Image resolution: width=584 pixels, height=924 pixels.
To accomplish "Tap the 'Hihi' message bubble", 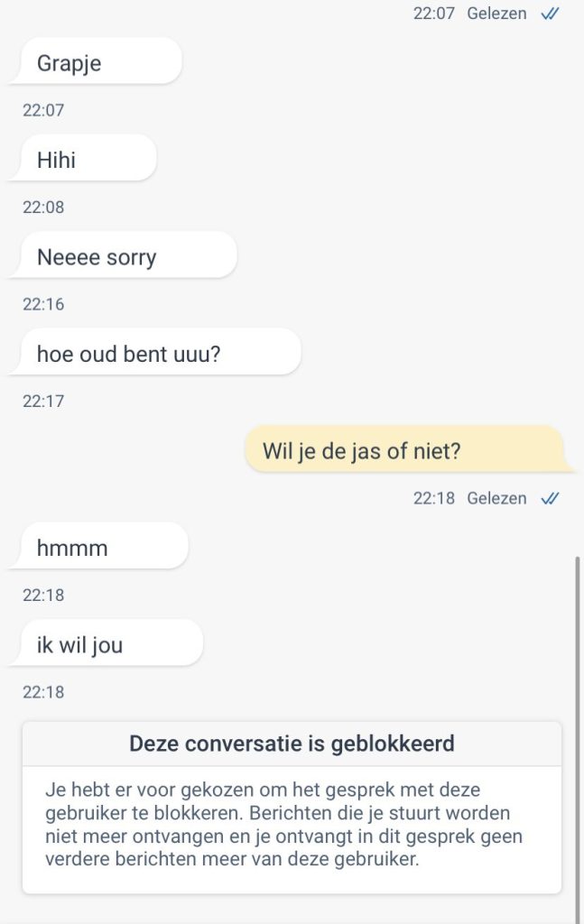I will coord(82,159).
